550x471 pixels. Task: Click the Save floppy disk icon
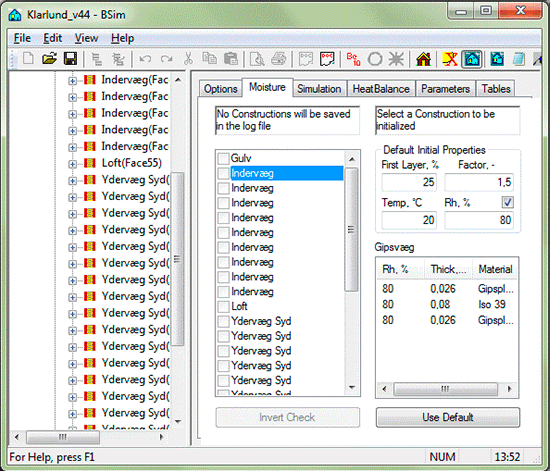pyautogui.click(x=71, y=59)
